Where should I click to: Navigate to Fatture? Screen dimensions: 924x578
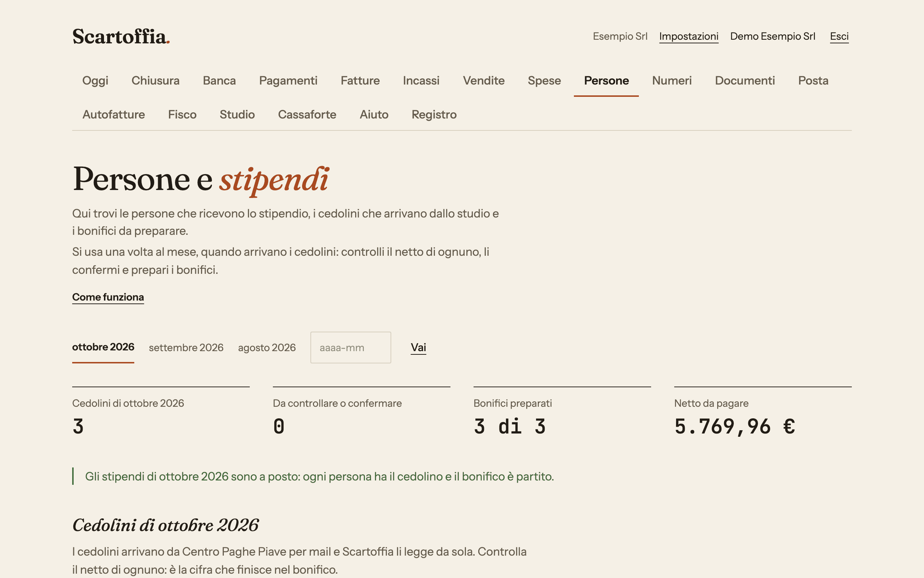[360, 81]
